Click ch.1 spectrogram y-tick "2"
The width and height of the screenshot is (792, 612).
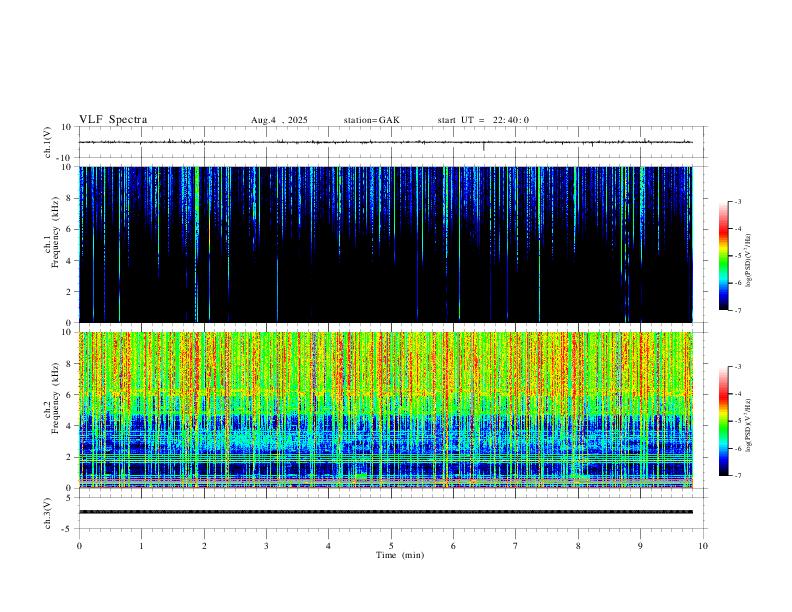click(x=69, y=292)
